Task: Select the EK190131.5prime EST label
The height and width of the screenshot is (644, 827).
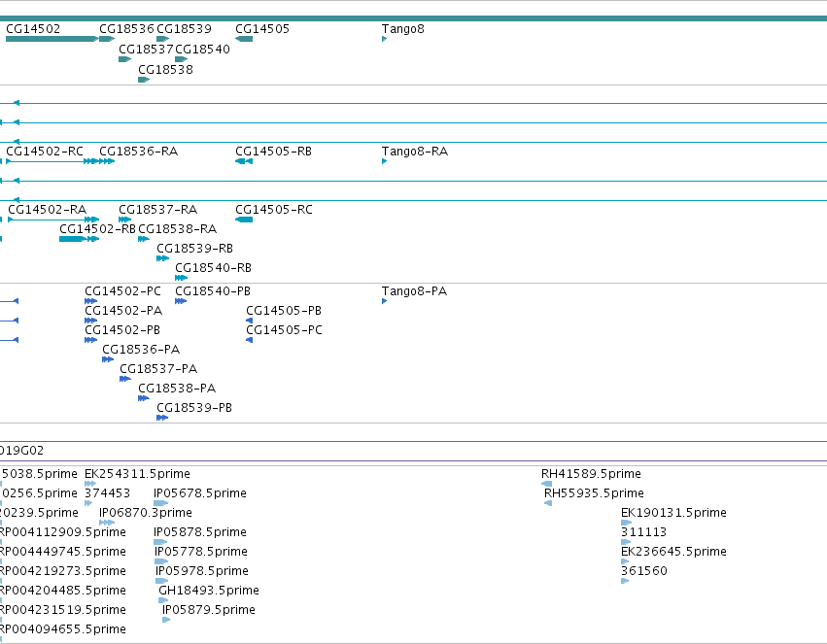Action: [674, 513]
